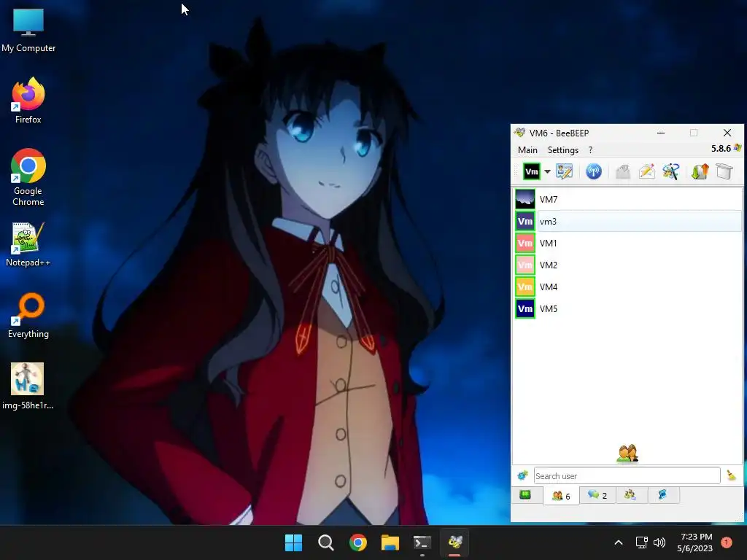Viewport: 747px width, 560px height.
Task: Click the two-people icon below user list
Action: tap(627, 454)
